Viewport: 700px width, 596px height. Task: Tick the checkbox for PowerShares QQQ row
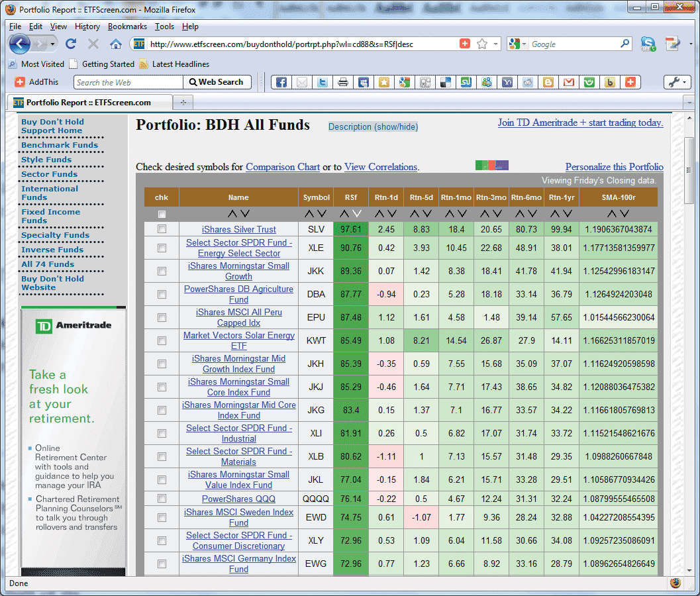click(162, 499)
